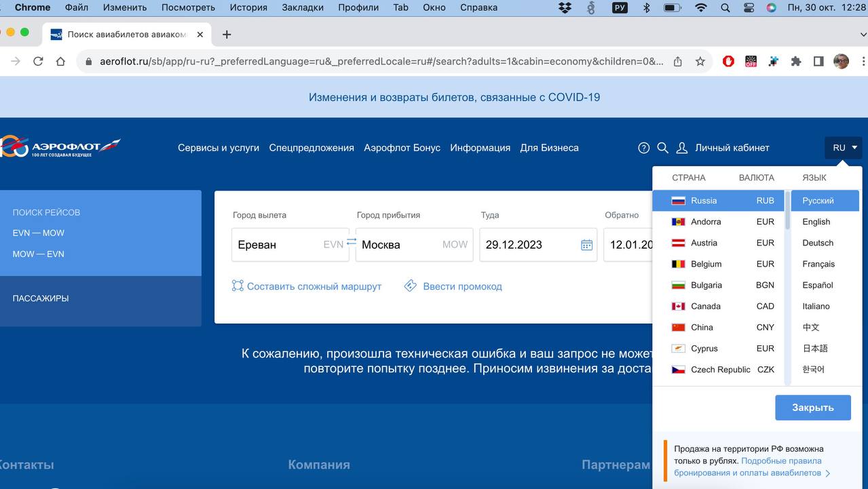Viewport: 868px width, 489px height.
Task: Open Аэрофлот Бонус menu
Action: pyautogui.click(x=402, y=148)
